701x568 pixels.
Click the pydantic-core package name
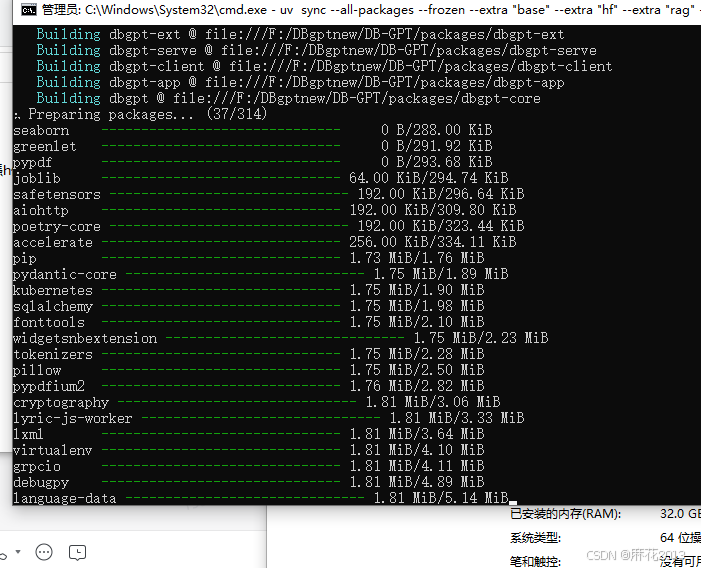(65, 274)
